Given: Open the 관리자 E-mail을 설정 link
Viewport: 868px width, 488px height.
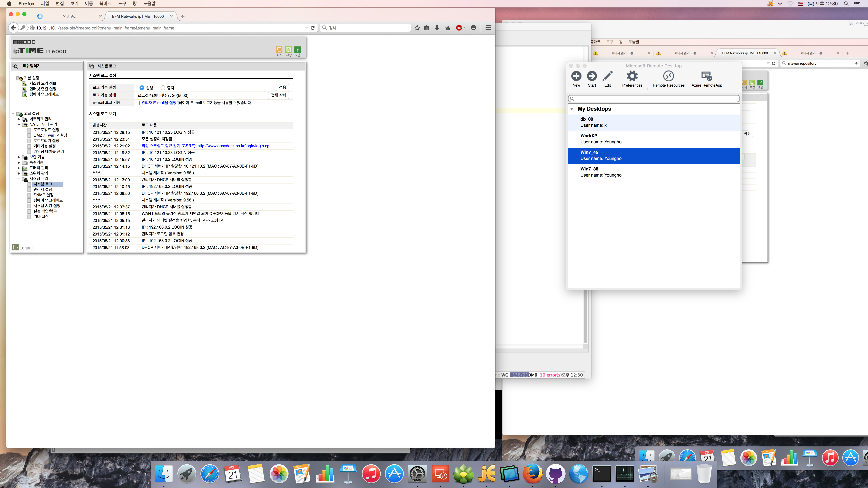Looking at the screenshot, I should point(159,103).
